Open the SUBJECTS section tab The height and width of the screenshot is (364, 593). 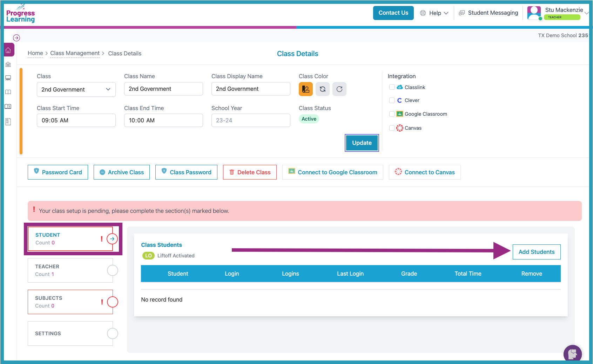(70, 302)
